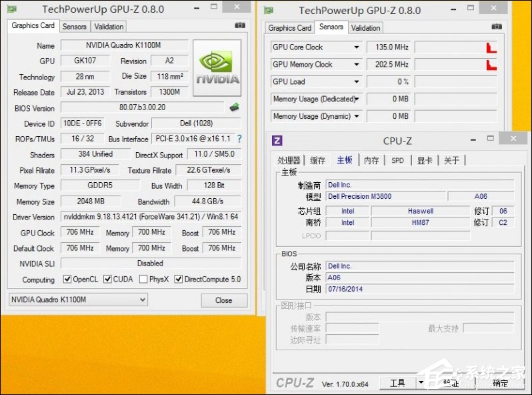
Task: Click the BIOS save chip icon next to BIOS Version
Action: click(234, 107)
